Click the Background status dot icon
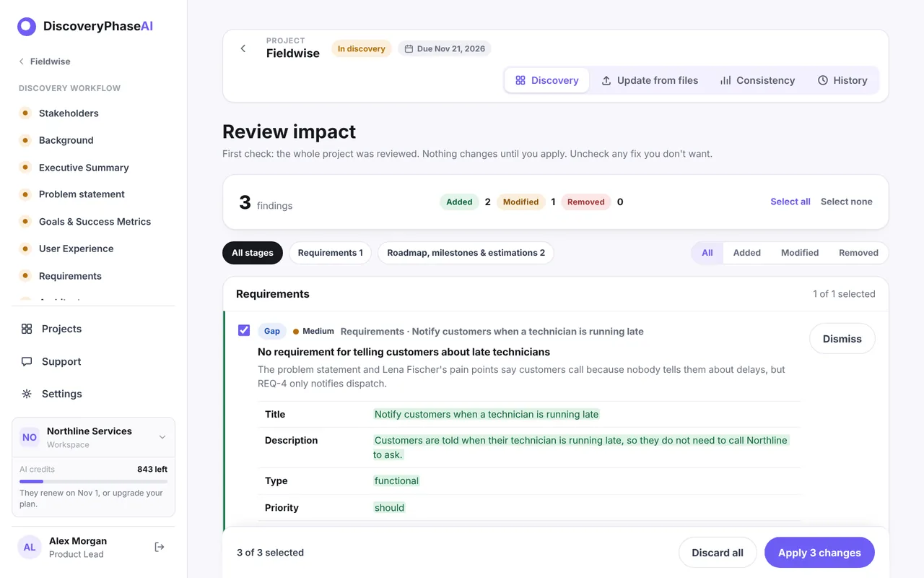The width and height of the screenshot is (924, 578). click(x=25, y=140)
